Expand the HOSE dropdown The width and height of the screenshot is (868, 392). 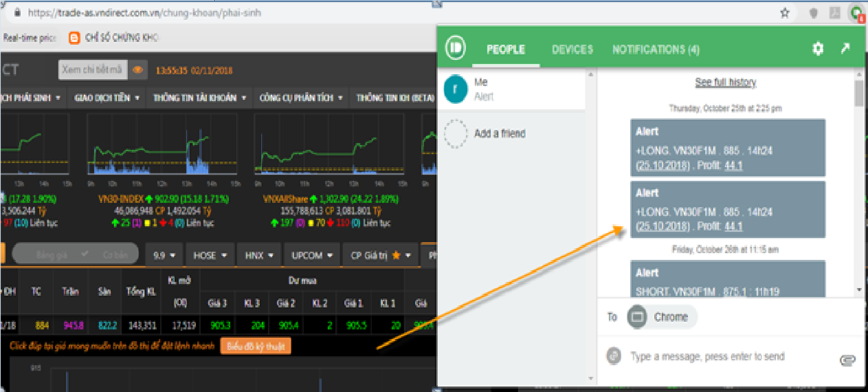210,255
